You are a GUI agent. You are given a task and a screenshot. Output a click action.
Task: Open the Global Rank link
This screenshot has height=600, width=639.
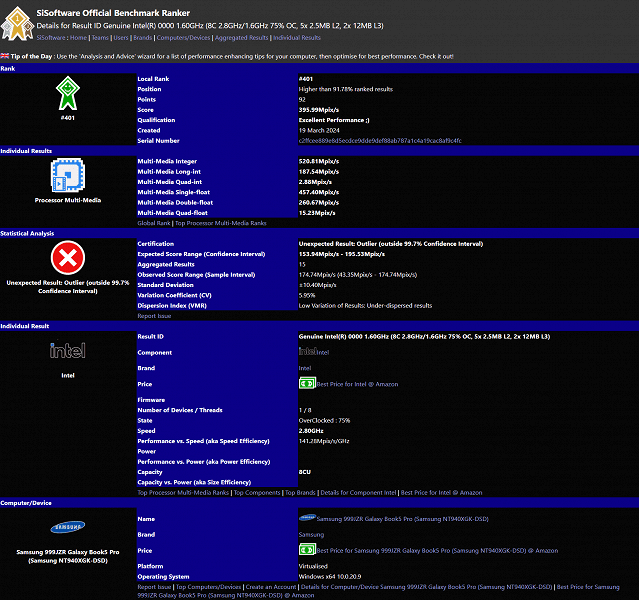pyautogui.click(x=154, y=223)
